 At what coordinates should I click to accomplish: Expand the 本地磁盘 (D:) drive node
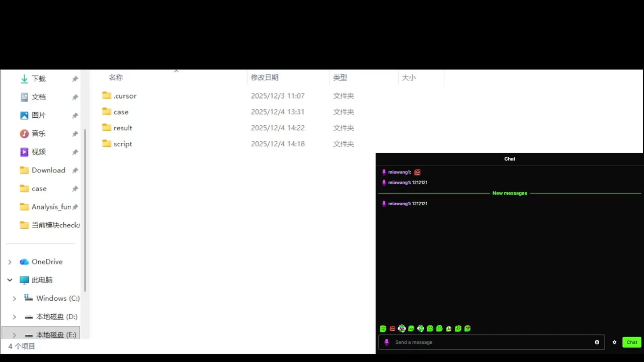(x=14, y=317)
